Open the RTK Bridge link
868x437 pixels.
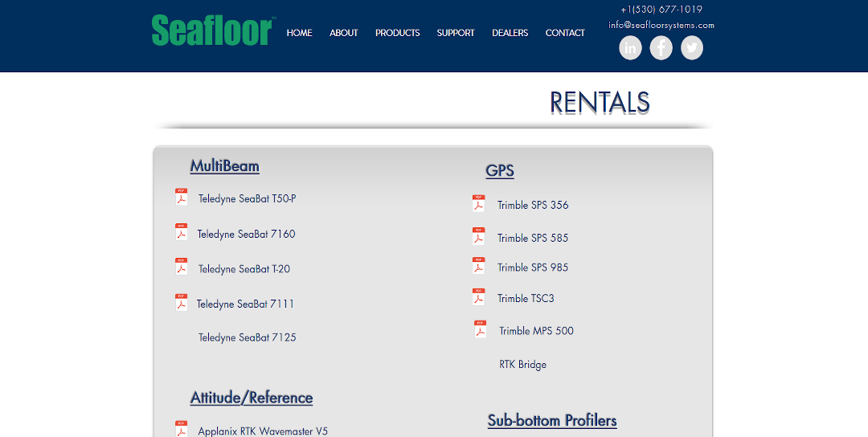tap(523, 365)
